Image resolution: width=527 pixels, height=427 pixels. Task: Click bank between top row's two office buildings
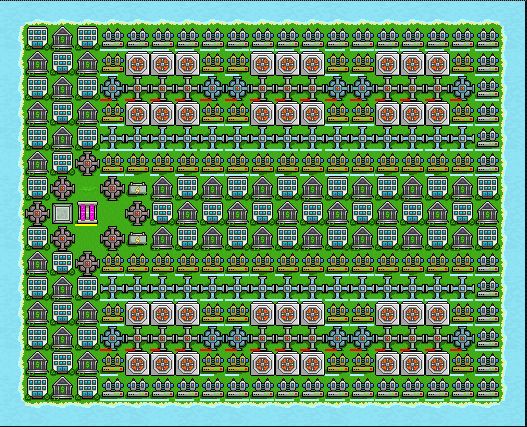[x=63, y=38]
